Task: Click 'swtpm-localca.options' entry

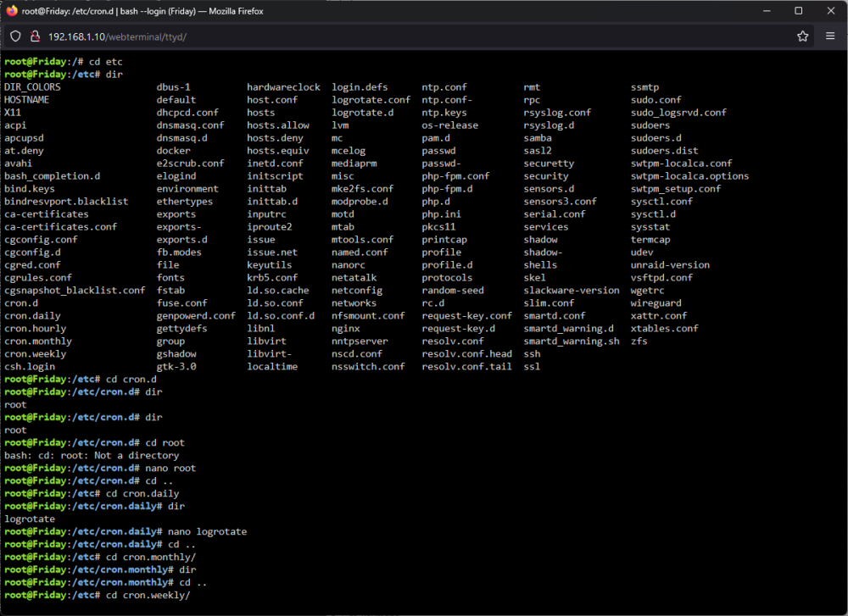Action: tap(689, 176)
